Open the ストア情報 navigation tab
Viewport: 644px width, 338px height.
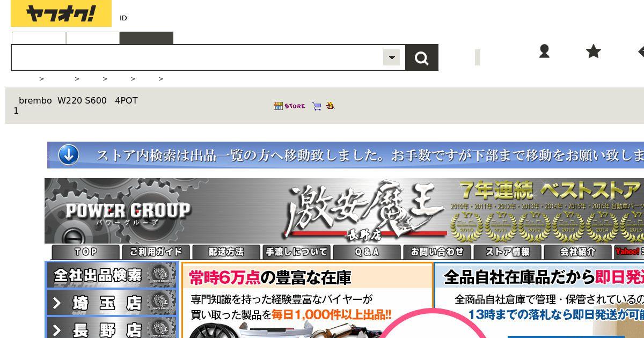click(508, 252)
